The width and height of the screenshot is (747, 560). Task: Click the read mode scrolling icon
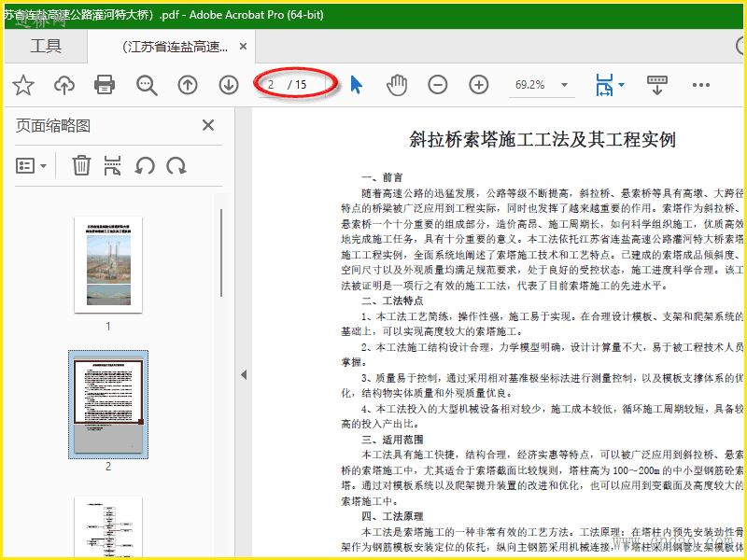pos(657,85)
